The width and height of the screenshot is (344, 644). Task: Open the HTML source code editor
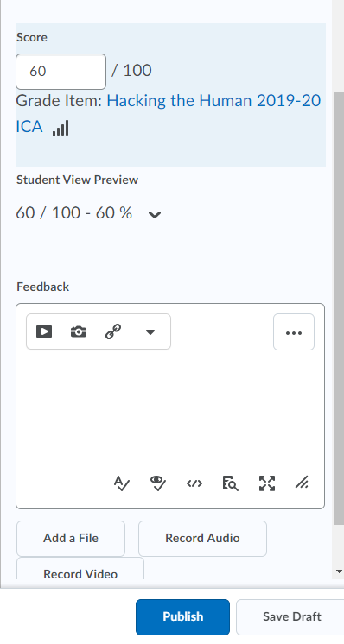[194, 483]
